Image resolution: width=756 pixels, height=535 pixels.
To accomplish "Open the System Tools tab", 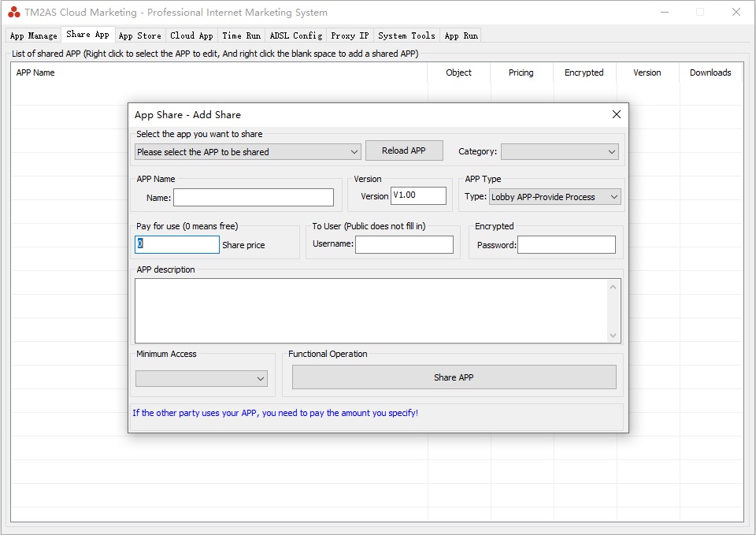I will coord(406,35).
